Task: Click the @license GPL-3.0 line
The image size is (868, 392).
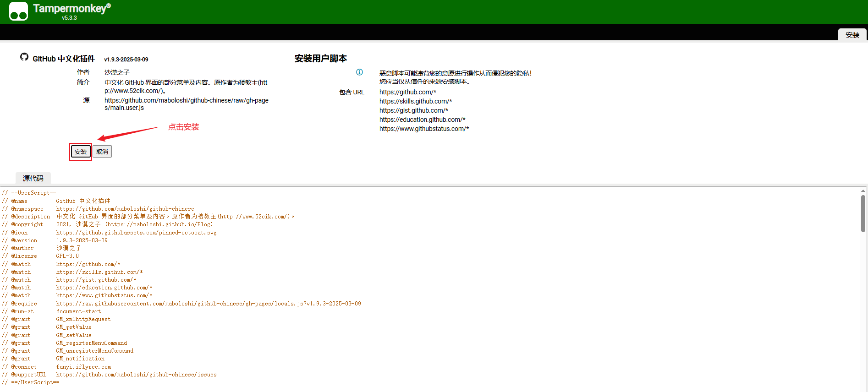Action: point(40,256)
